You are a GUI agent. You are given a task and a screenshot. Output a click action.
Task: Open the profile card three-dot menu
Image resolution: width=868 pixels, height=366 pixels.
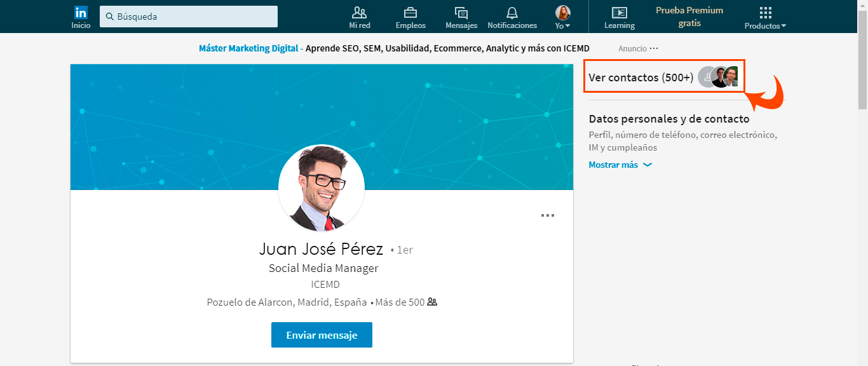[x=547, y=215]
